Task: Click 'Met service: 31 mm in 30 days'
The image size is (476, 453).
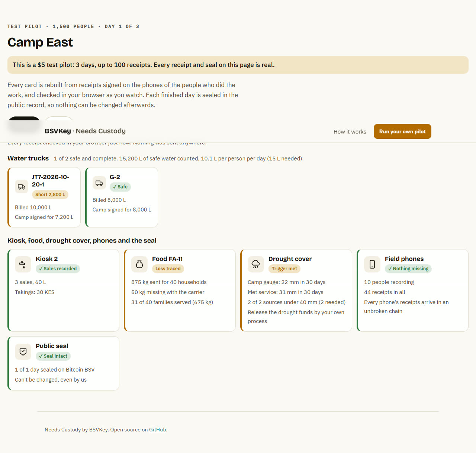Action: pyautogui.click(x=286, y=292)
